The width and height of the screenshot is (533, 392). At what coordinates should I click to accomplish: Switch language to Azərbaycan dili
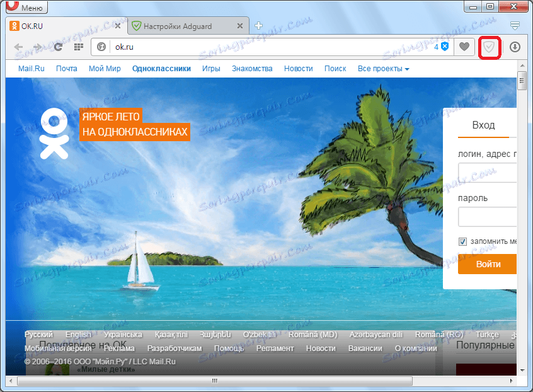click(376, 335)
